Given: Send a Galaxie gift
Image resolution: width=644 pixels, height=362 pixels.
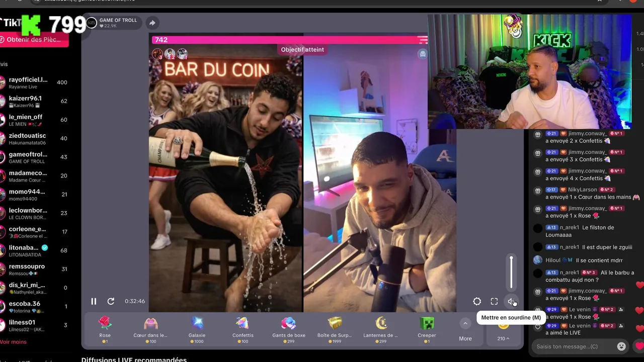Looking at the screenshot, I should pyautogui.click(x=197, y=329).
